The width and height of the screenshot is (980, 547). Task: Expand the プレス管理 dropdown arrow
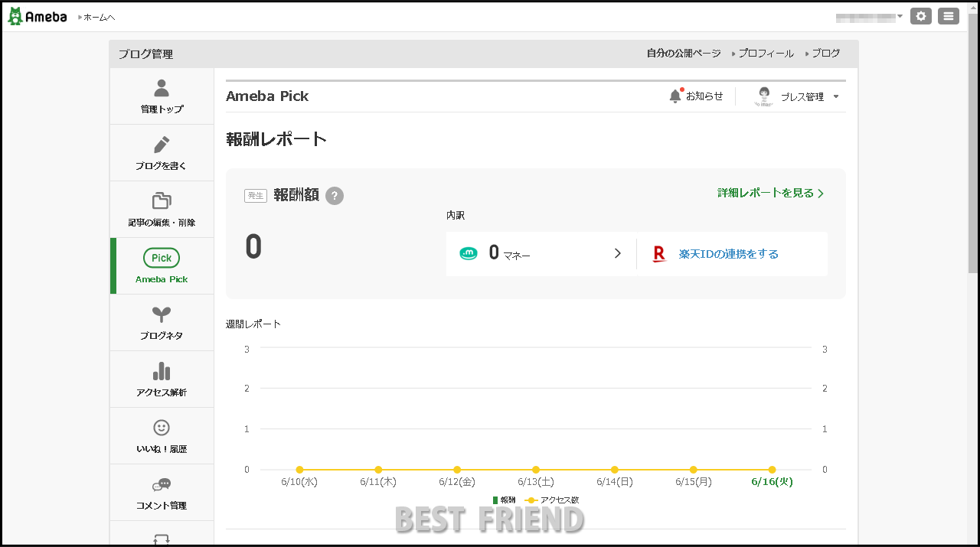[836, 96]
